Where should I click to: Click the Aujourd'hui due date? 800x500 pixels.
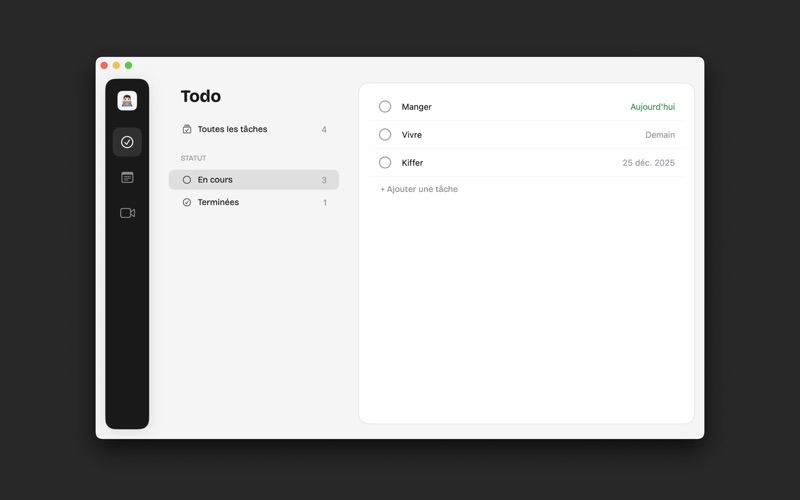click(653, 107)
